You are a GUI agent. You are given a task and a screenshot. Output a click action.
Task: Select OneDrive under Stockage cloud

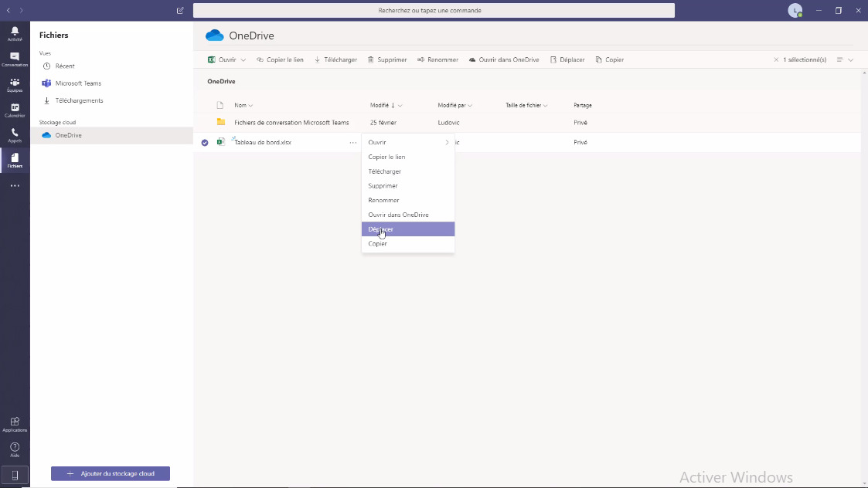[x=111, y=136]
